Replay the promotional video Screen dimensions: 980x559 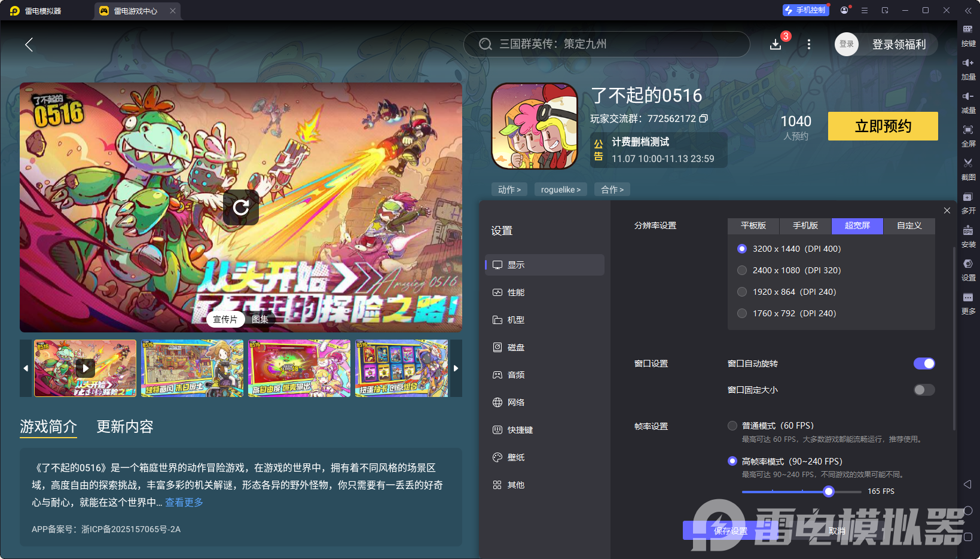click(x=241, y=207)
